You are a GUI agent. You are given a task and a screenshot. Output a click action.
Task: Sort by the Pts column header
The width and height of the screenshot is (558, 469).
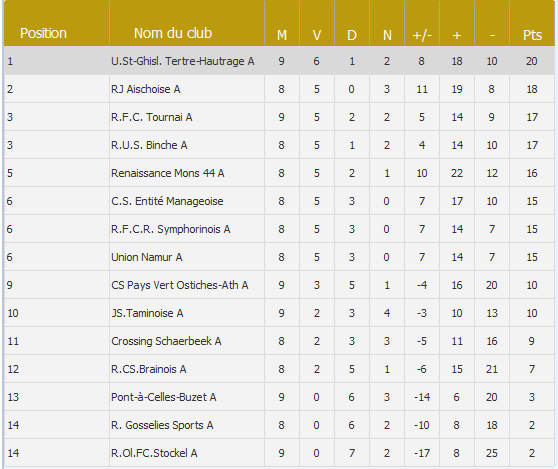point(532,35)
